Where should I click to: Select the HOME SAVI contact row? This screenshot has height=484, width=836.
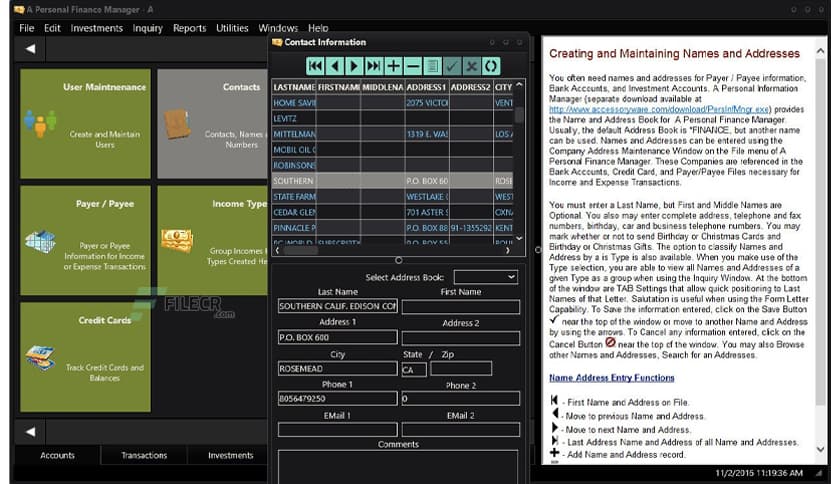(392, 103)
